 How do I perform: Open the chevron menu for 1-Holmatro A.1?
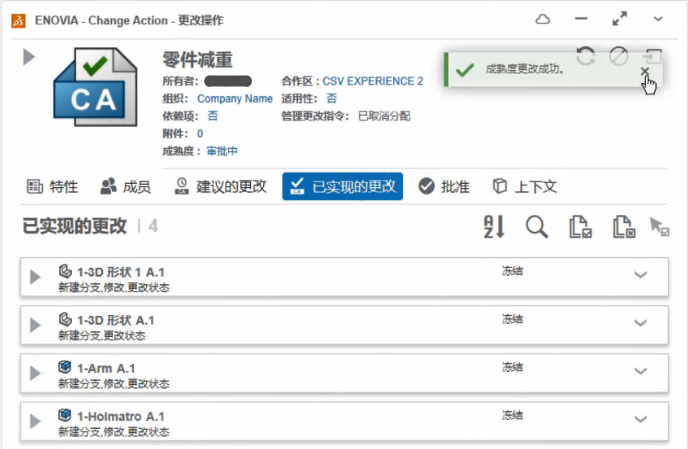click(641, 420)
